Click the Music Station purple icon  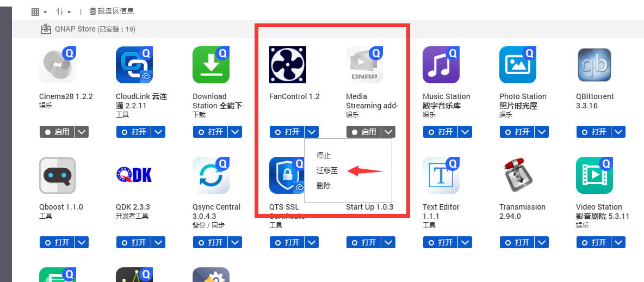point(441,65)
